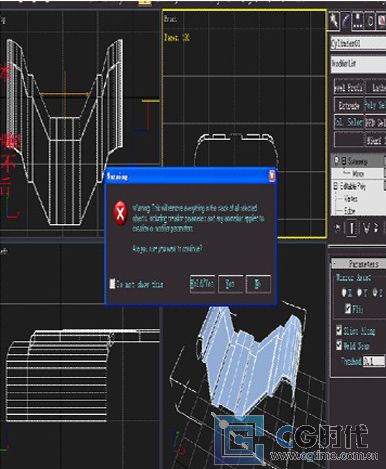
Task: Toggle Show End Result icon
Action: click(351, 228)
